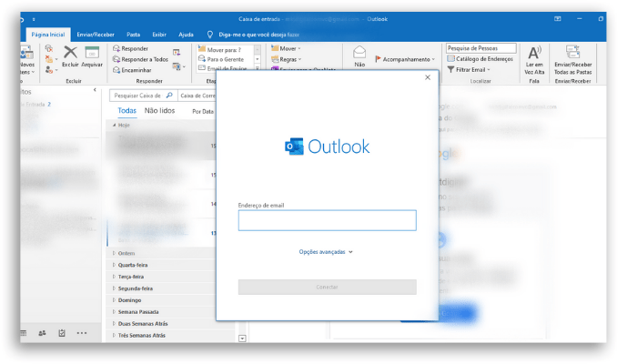Click the Novos Itens button
Screen dimensions: 637x364
coord(26,60)
